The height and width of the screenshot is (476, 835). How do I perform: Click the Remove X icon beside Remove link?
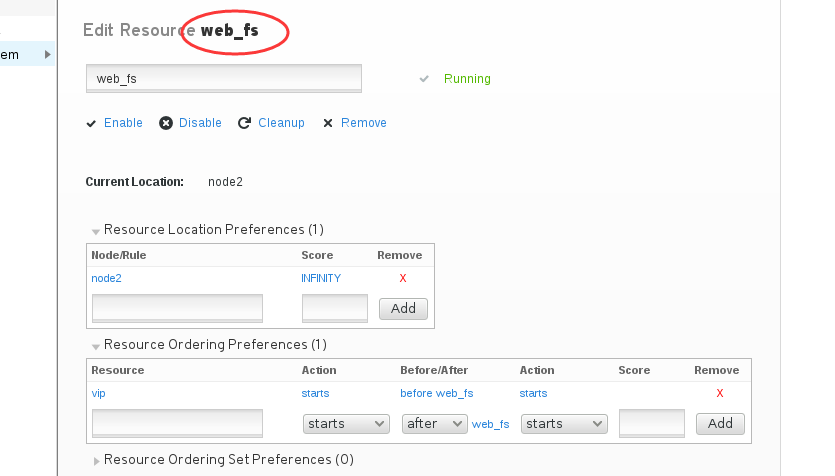pyautogui.click(x=328, y=124)
